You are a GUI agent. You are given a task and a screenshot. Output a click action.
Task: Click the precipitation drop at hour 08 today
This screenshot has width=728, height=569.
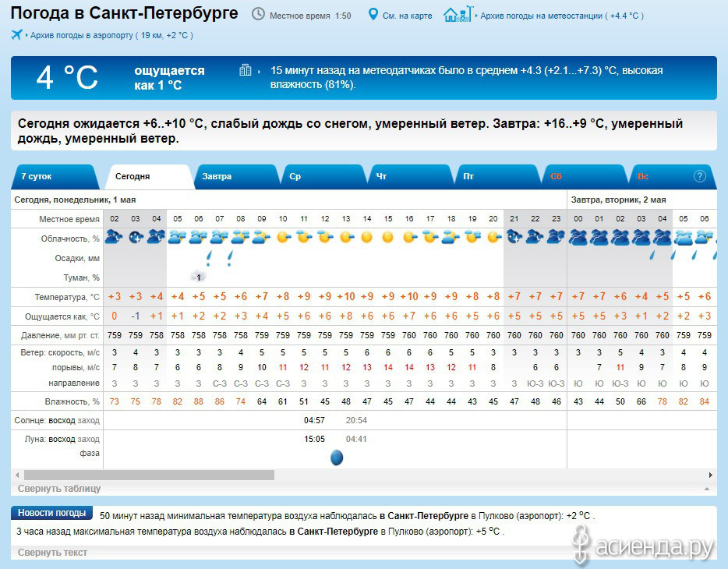coord(230,257)
